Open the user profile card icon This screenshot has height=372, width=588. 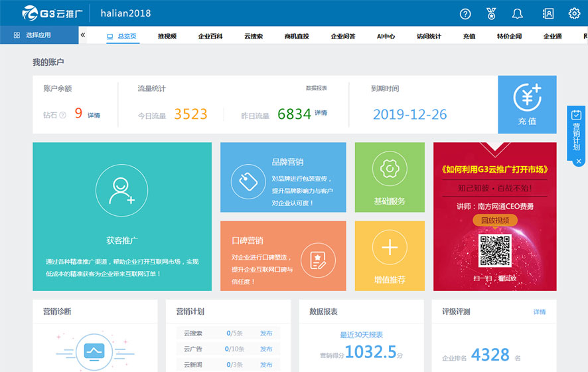click(548, 13)
